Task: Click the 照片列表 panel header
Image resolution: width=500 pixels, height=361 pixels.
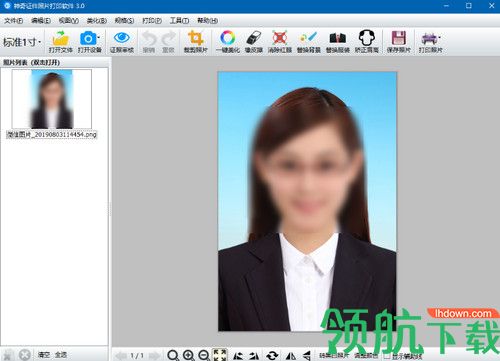Action: click(x=32, y=62)
